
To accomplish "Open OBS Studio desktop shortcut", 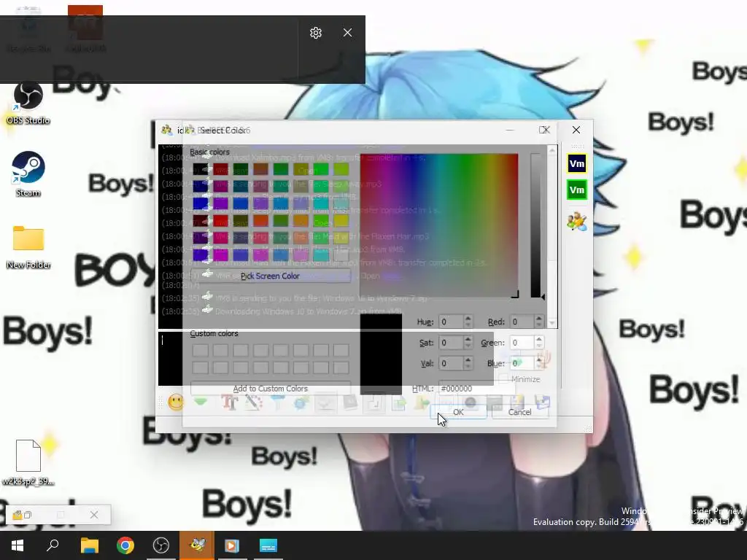I will click(28, 102).
